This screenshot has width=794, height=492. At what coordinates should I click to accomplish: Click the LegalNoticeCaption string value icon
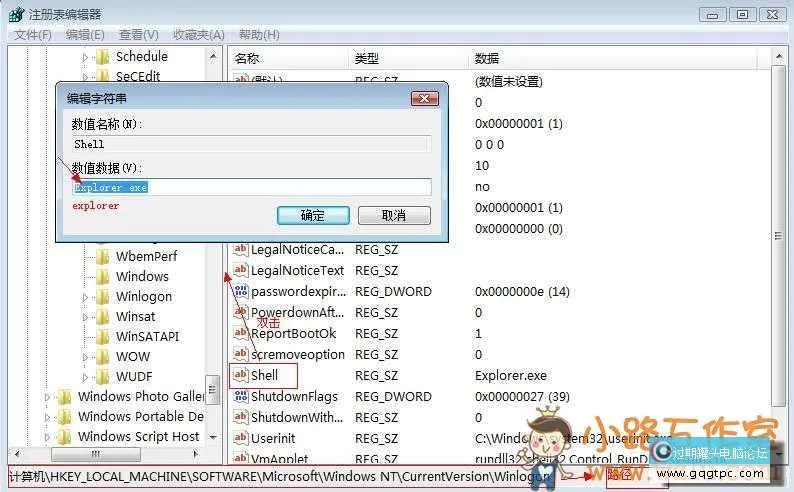(x=241, y=249)
